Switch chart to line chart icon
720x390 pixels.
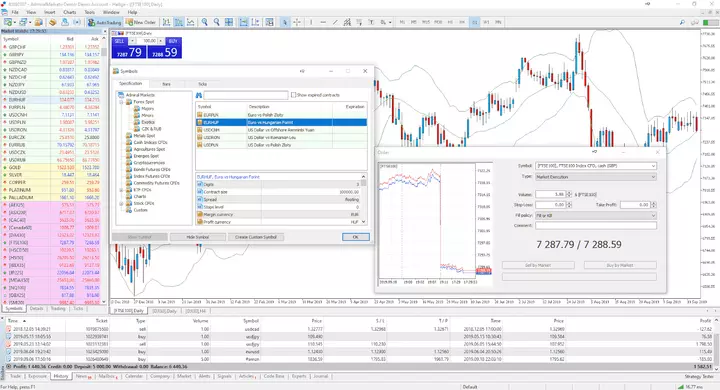click(191, 22)
